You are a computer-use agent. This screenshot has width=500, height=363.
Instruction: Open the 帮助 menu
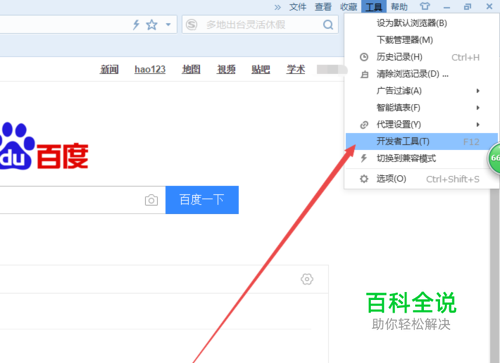(x=399, y=7)
